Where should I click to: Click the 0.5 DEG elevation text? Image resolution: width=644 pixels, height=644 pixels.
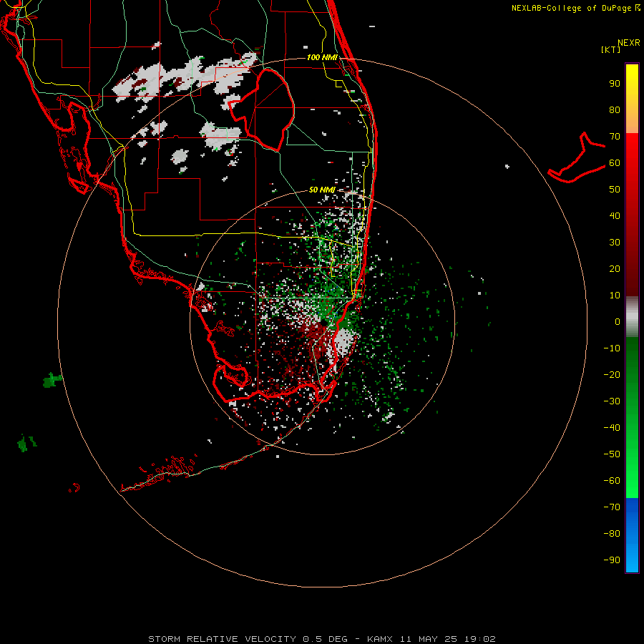[x=326, y=639]
